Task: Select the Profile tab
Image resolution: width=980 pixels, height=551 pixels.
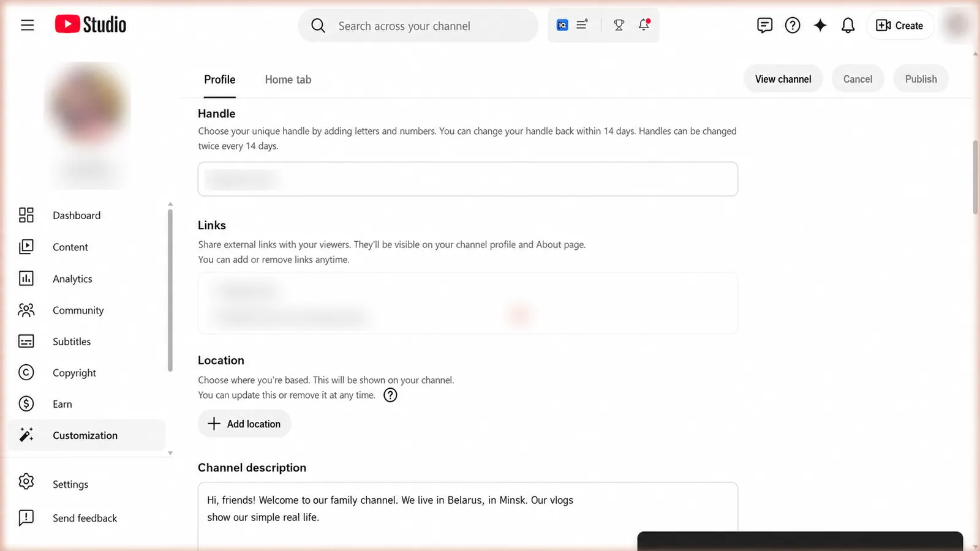Action: [x=220, y=80]
